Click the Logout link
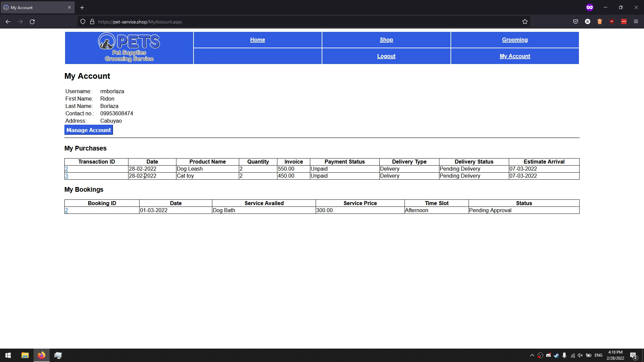 click(x=386, y=56)
